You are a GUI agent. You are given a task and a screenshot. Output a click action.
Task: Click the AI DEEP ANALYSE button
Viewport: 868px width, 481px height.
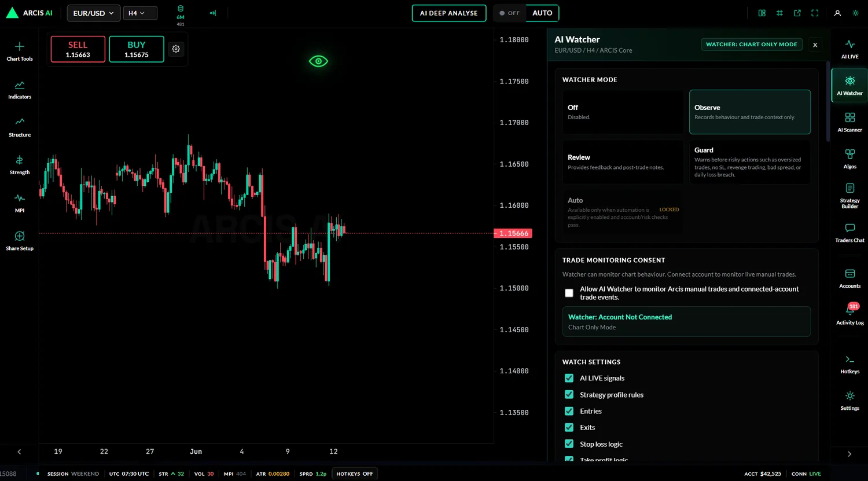tap(449, 13)
